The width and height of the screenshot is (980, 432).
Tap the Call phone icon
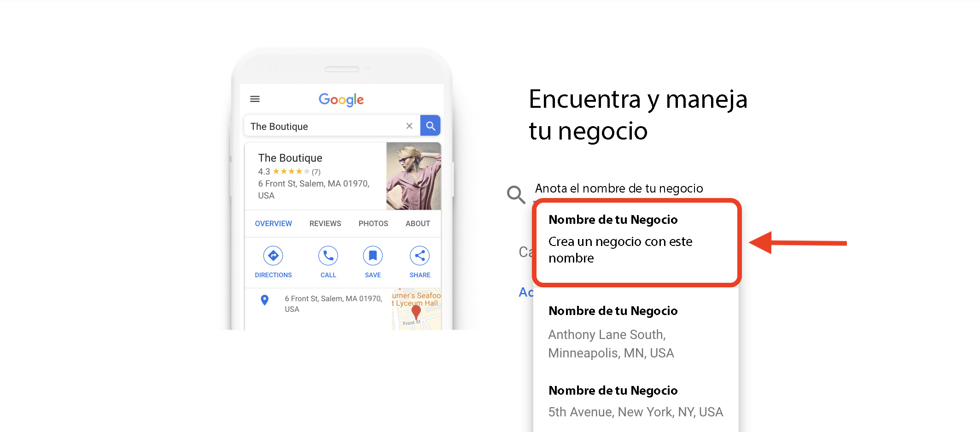[328, 256]
